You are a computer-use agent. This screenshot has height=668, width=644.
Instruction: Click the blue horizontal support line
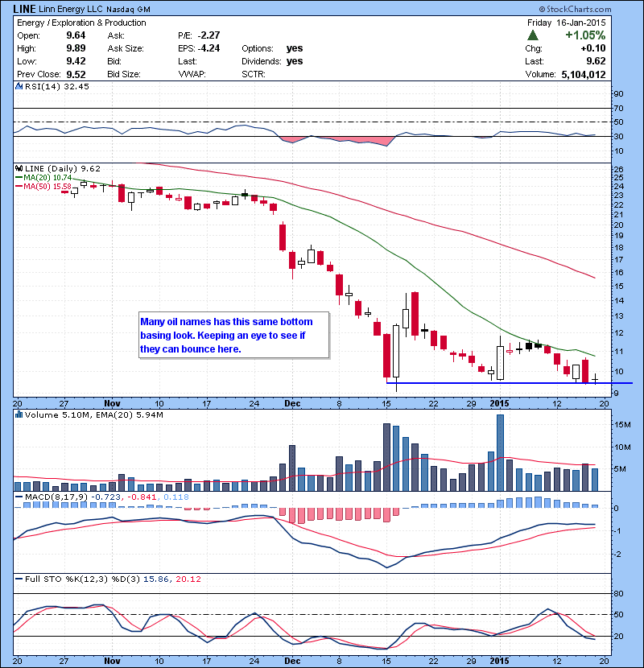(x=510, y=383)
